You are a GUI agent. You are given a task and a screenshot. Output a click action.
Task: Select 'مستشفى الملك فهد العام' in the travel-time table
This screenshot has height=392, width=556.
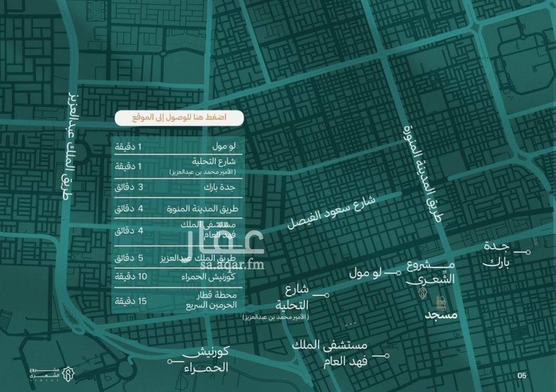pos(208,230)
